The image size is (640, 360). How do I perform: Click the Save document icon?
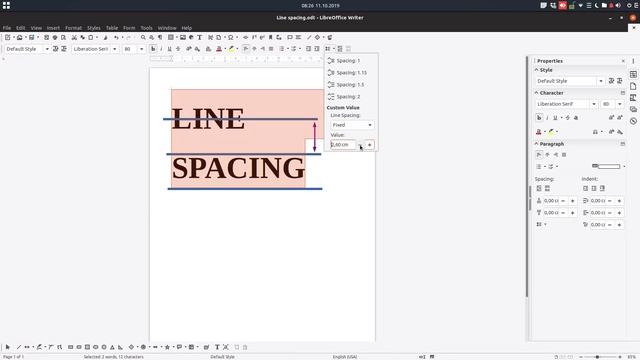31,37
